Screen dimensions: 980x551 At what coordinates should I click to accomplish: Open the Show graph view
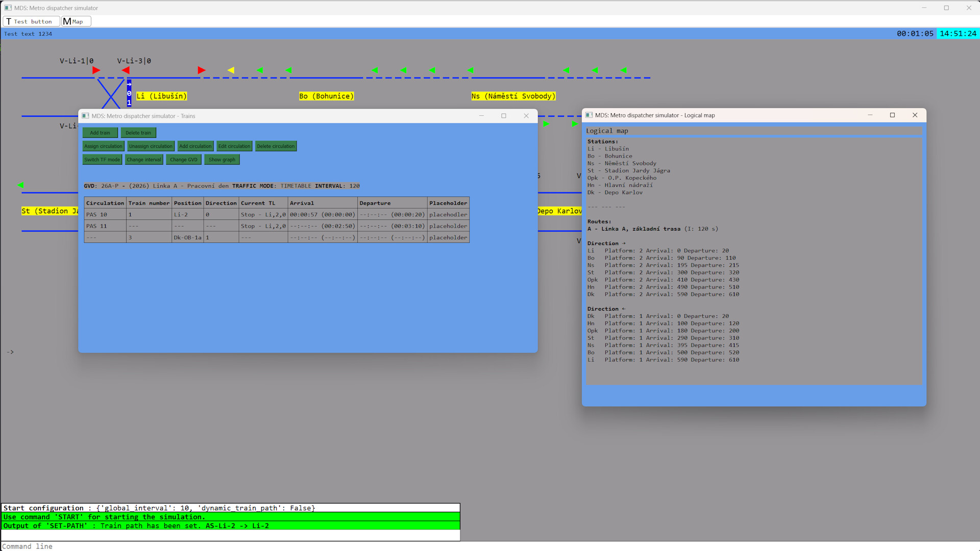(x=222, y=159)
